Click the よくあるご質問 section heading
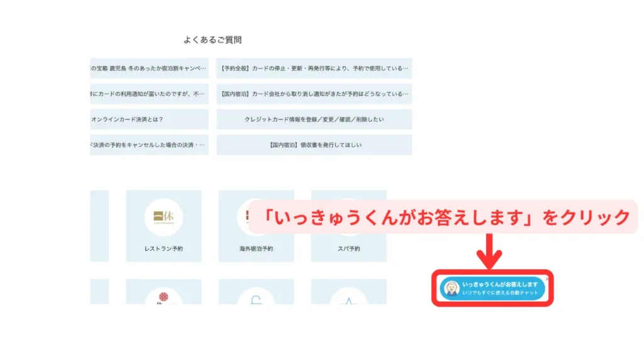This screenshot has width=644, height=338. coord(213,40)
